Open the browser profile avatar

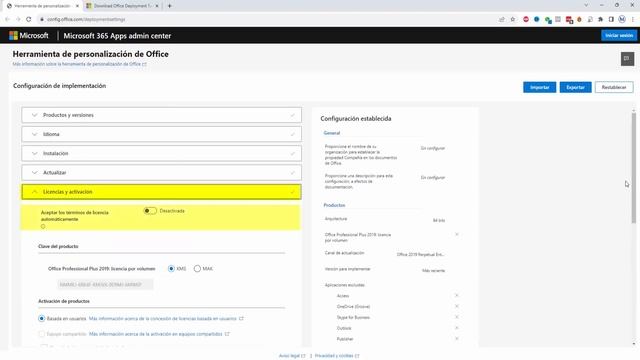tap(622, 19)
